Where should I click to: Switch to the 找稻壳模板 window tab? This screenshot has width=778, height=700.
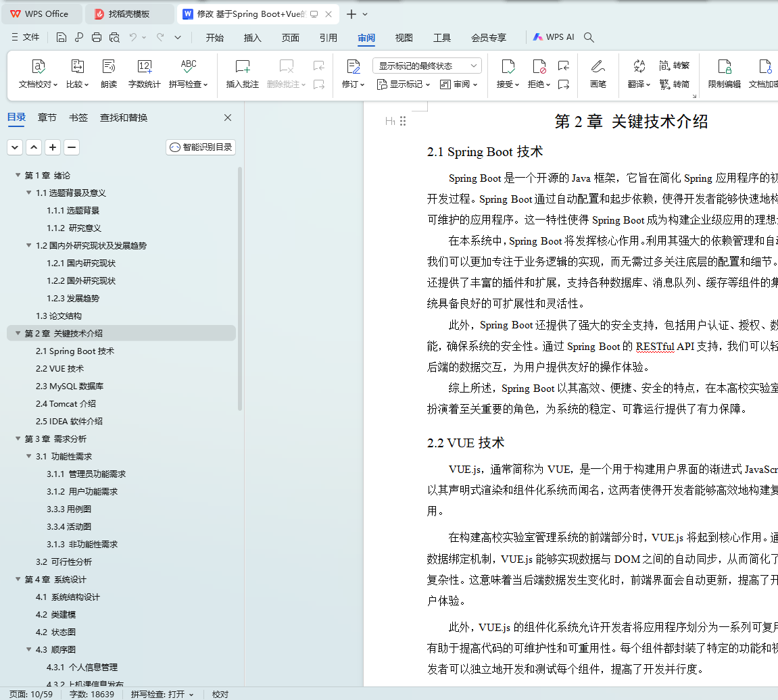point(129,14)
